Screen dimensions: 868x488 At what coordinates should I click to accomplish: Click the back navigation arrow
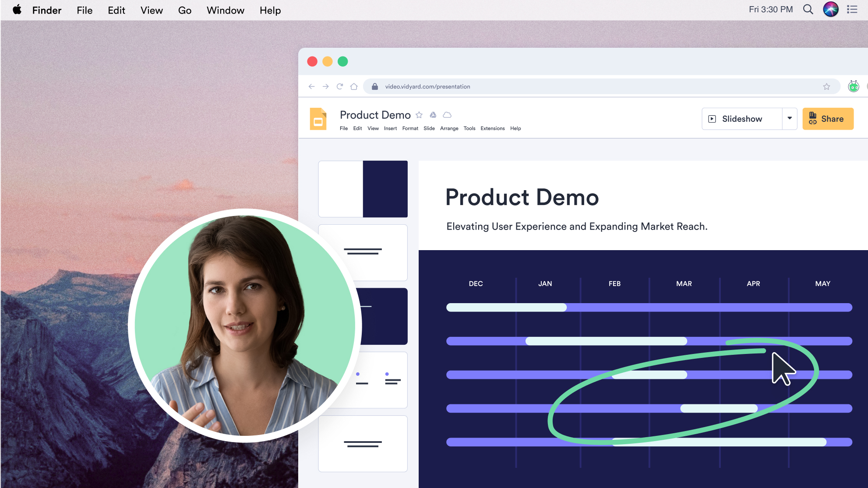311,86
